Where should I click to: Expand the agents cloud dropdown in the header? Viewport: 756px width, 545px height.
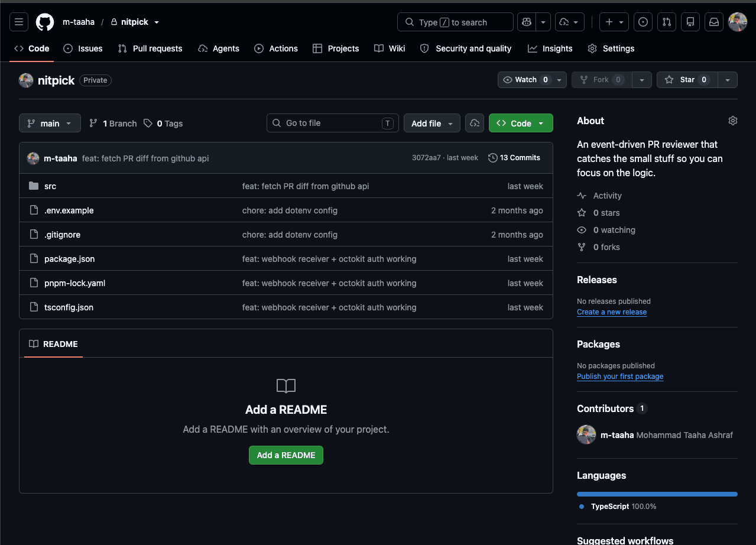(x=570, y=22)
